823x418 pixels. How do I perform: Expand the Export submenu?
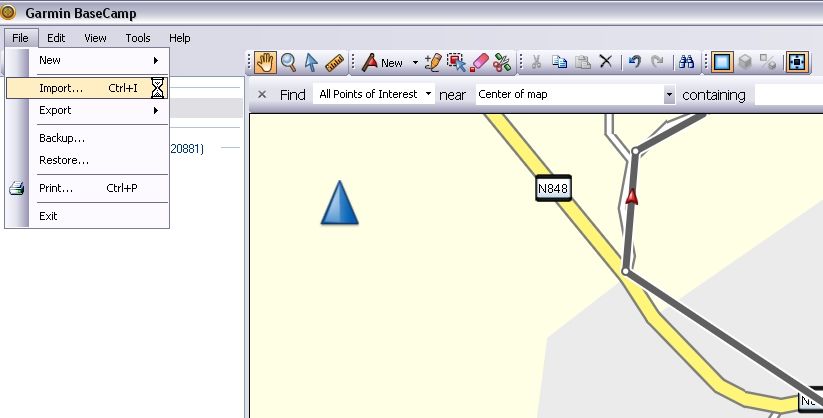[x=87, y=110]
